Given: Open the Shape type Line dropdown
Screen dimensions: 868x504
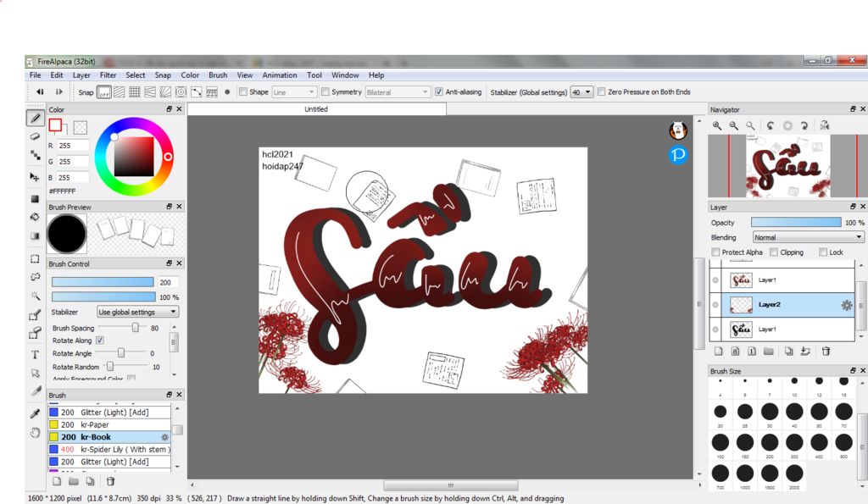Looking at the screenshot, I should [293, 92].
